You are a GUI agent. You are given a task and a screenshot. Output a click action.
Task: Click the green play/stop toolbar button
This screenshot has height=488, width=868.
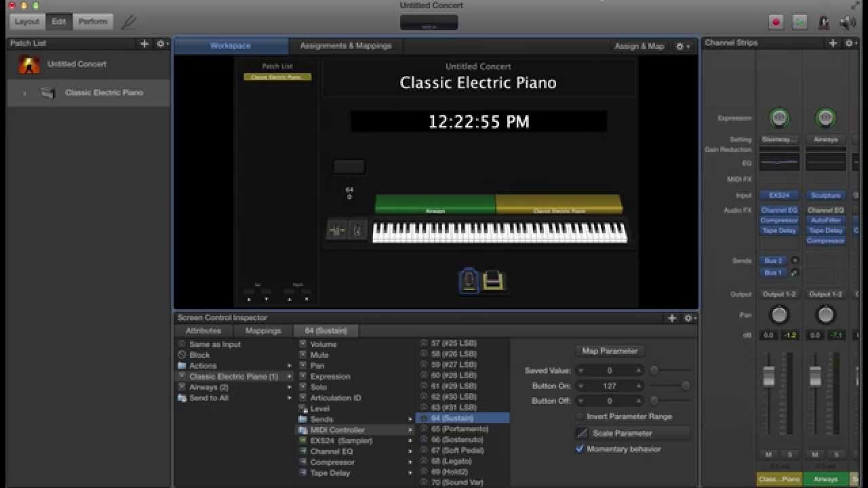[800, 22]
